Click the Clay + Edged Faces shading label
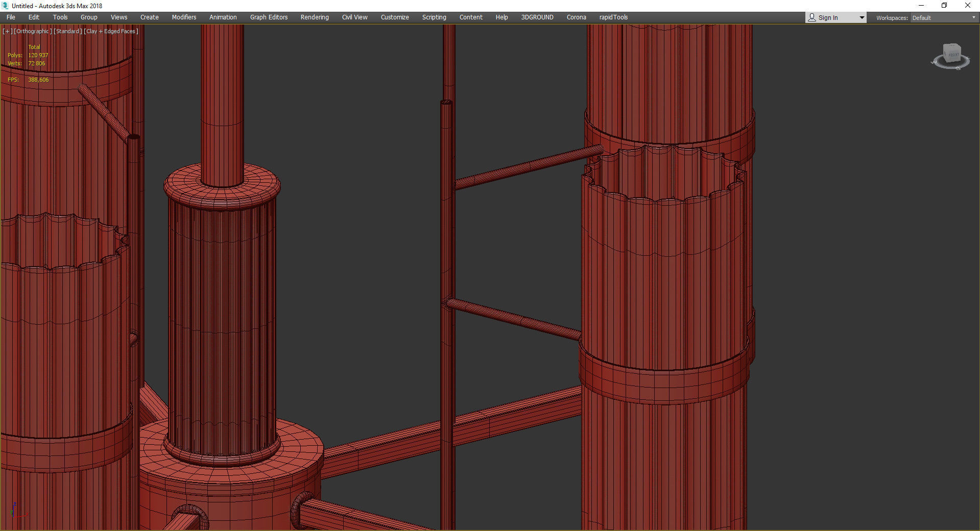Screen dimensions: 980x531 pyautogui.click(x=111, y=31)
